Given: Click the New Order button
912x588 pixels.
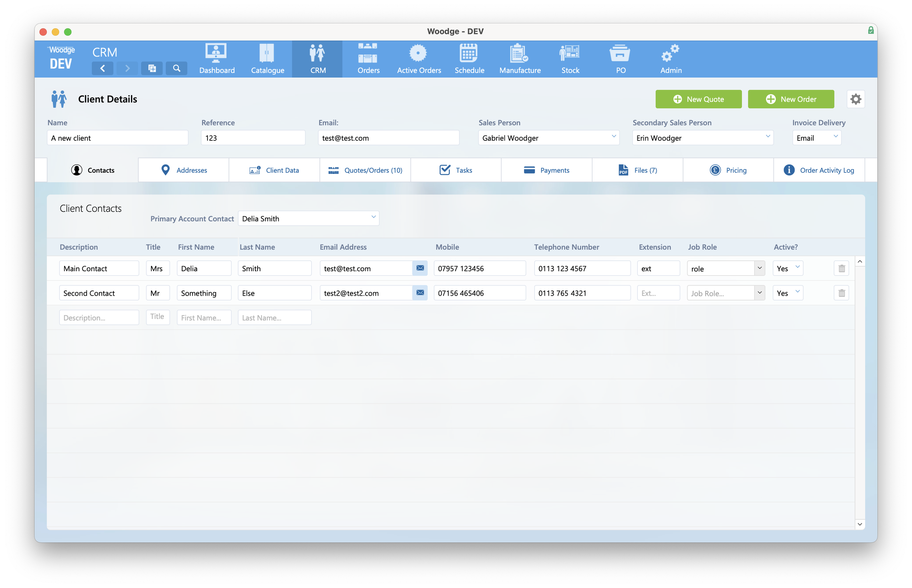Looking at the screenshot, I should point(791,99).
